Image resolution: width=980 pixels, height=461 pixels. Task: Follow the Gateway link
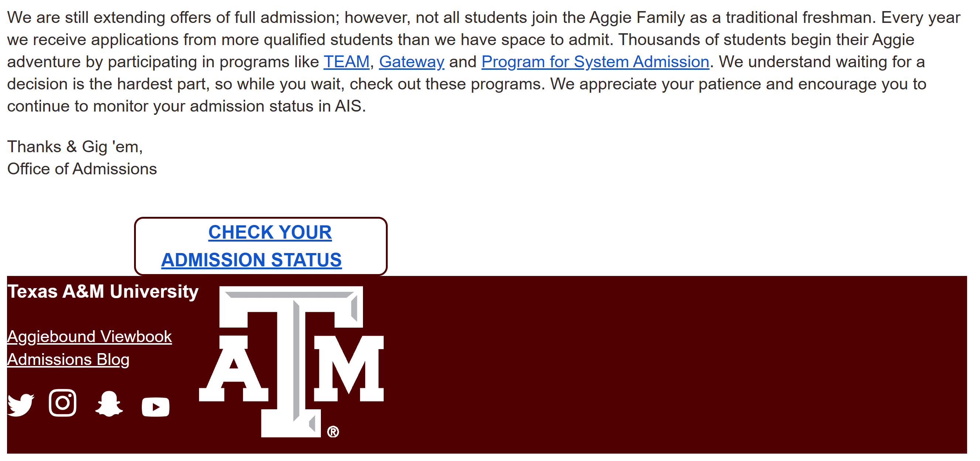(411, 62)
